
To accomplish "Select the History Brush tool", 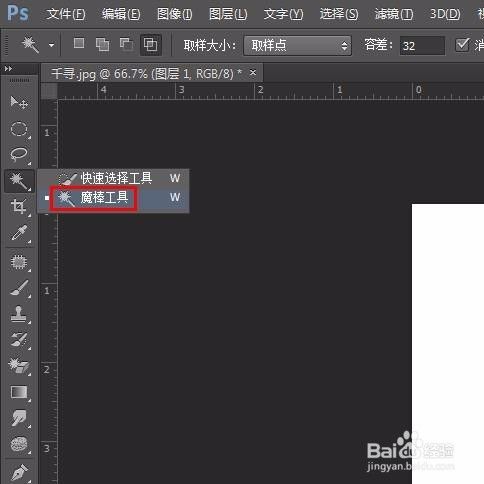I will [19, 340].
